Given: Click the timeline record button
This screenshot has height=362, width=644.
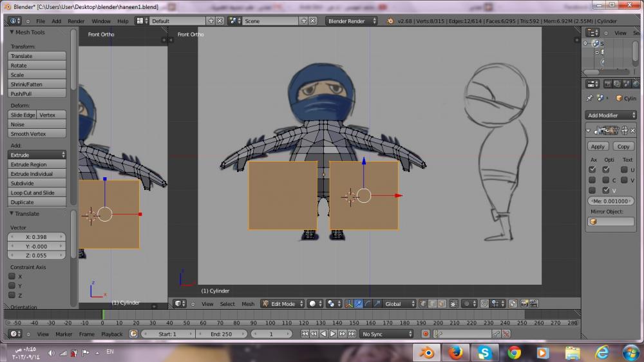Looking at the screenshot, I should click(426, 334).
